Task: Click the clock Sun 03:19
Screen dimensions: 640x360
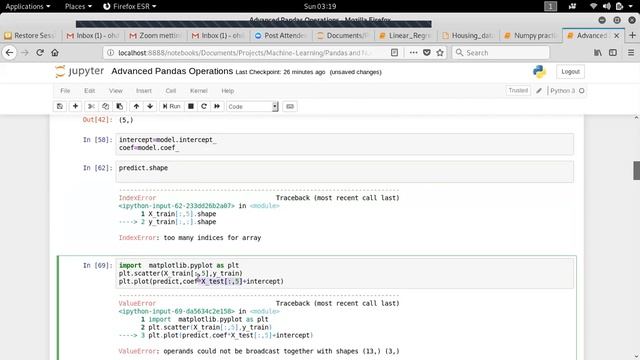Action: coord(320,6)
